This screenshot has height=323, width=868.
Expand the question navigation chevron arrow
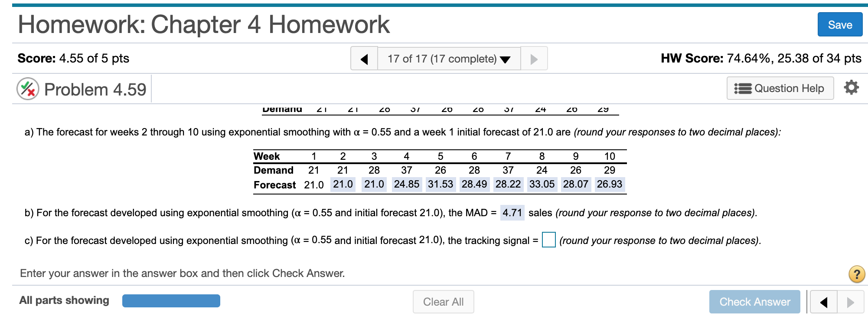click(505, 59)
